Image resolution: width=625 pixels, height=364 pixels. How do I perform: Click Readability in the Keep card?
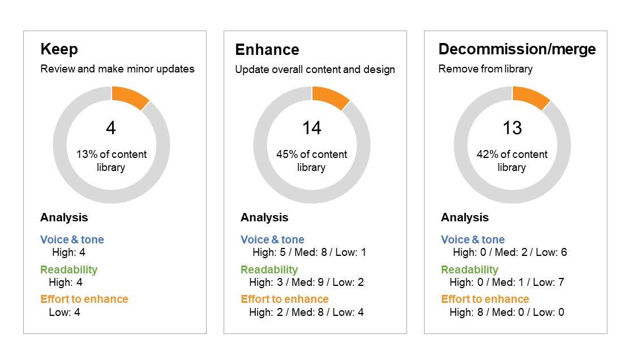pyautogui.click(x=69, y=269)
